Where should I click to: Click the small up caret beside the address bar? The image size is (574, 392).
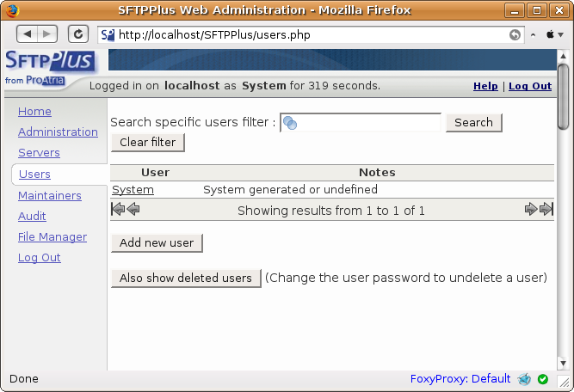(533, 35)
